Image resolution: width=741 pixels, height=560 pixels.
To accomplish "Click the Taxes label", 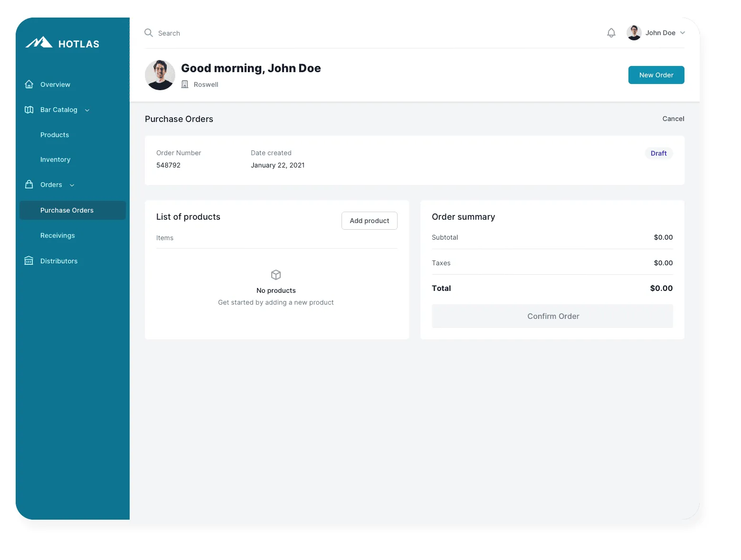I will [441, 263].
